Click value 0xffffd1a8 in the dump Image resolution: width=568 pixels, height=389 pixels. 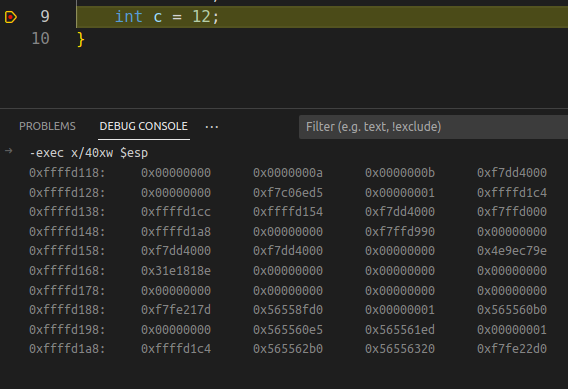point(176,231)
